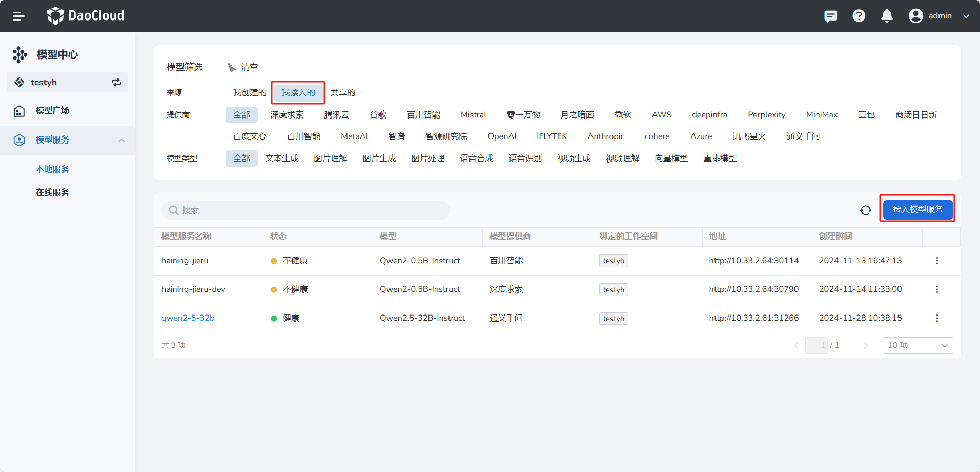Screen dimensions: 980x472
Task: Filter model type by 向量模型
Action: click(671, 159)
